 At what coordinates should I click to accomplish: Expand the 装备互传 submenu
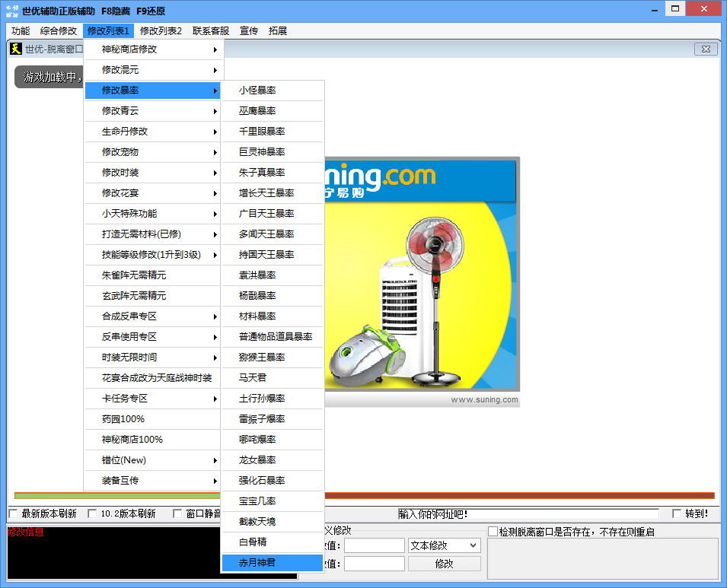pos(152,481)
